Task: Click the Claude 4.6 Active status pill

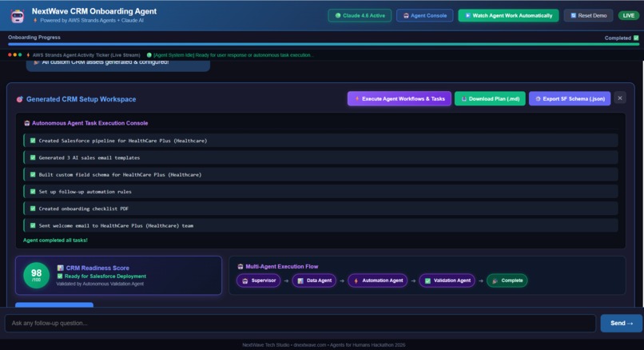Action: pyautogui.click(x=360, y=16)
